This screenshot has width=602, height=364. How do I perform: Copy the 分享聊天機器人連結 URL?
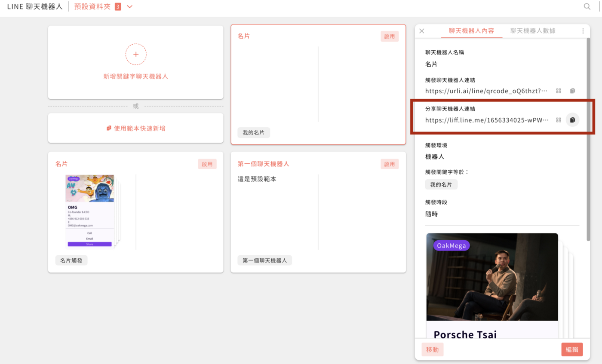click(x=572, y=120)
